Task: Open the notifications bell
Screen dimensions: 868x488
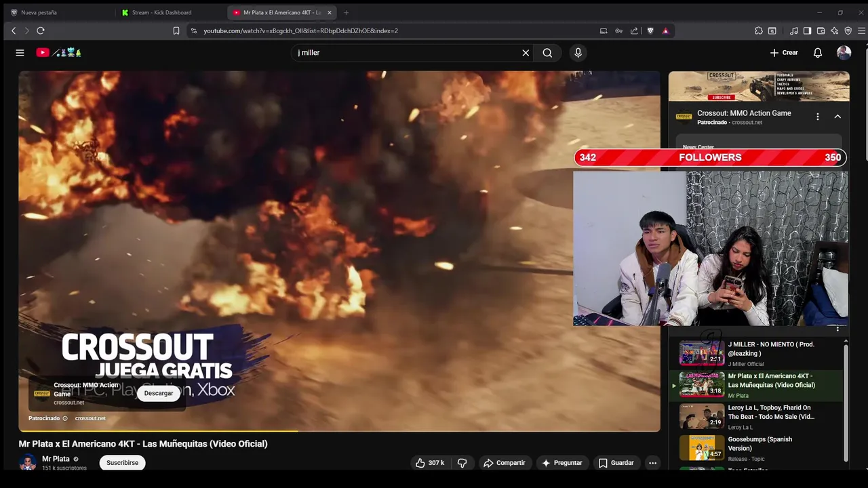Action: pyautogui.click(x=818, y=53)
